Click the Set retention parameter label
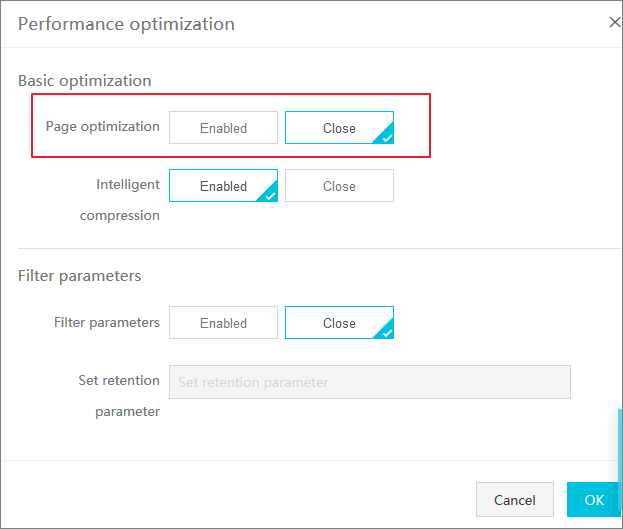The width and height of the screenshot is (623, 529). click(x=119, y=395)
